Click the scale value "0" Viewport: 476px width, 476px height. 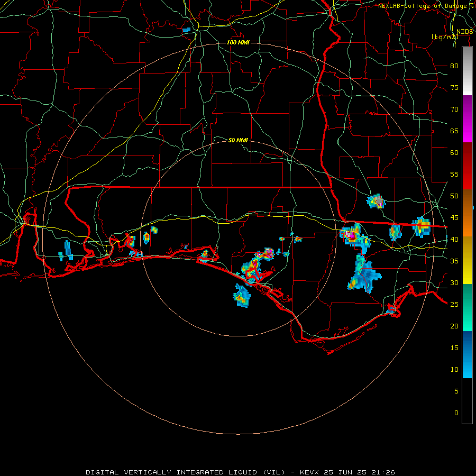click(x=456, y=413)
